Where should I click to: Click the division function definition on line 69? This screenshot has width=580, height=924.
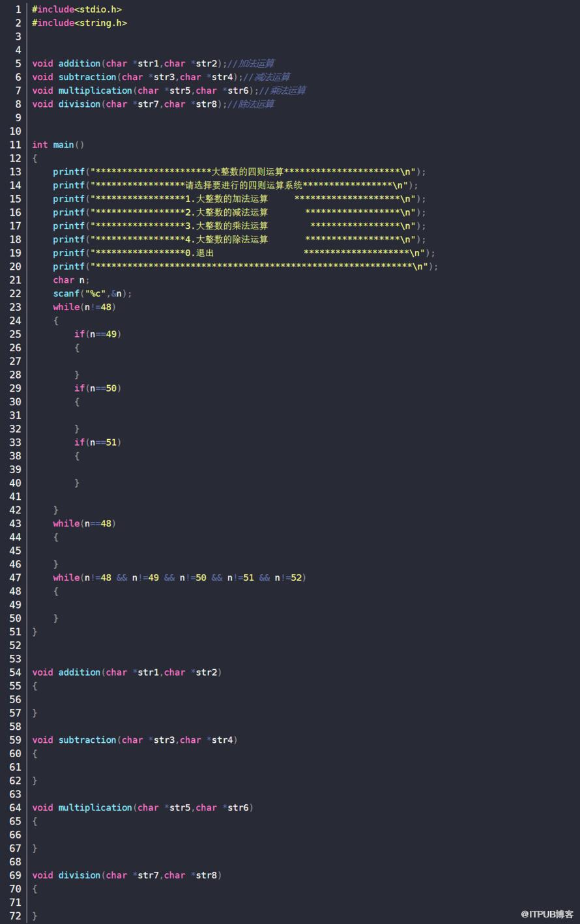coord(127,876)
